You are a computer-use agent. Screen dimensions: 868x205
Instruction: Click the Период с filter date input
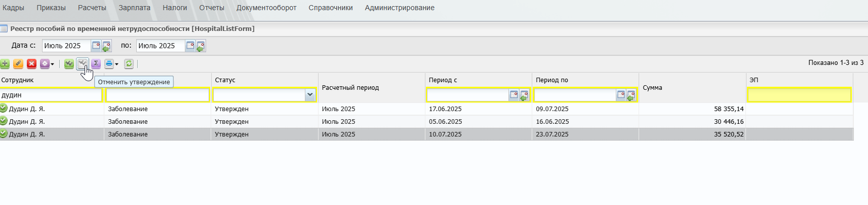pos(468,95)
